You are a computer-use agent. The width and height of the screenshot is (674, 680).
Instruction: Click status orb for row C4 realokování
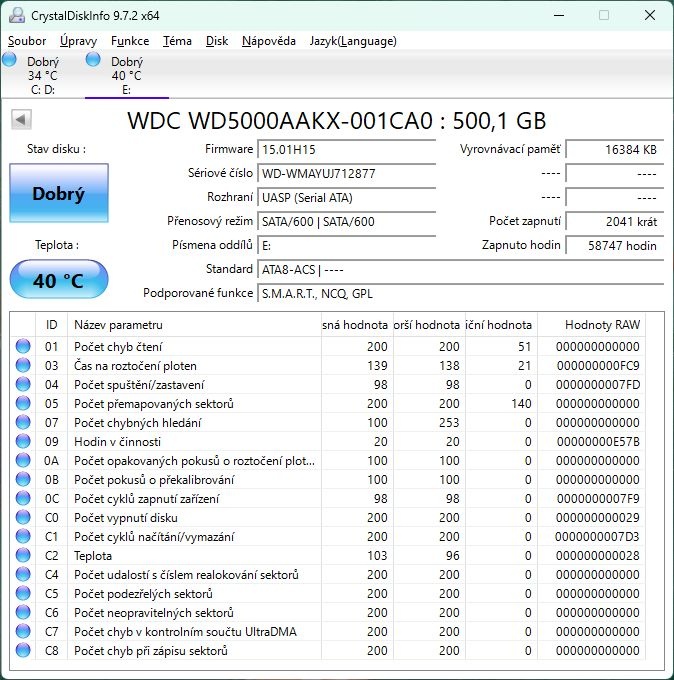tap(23, 575)
